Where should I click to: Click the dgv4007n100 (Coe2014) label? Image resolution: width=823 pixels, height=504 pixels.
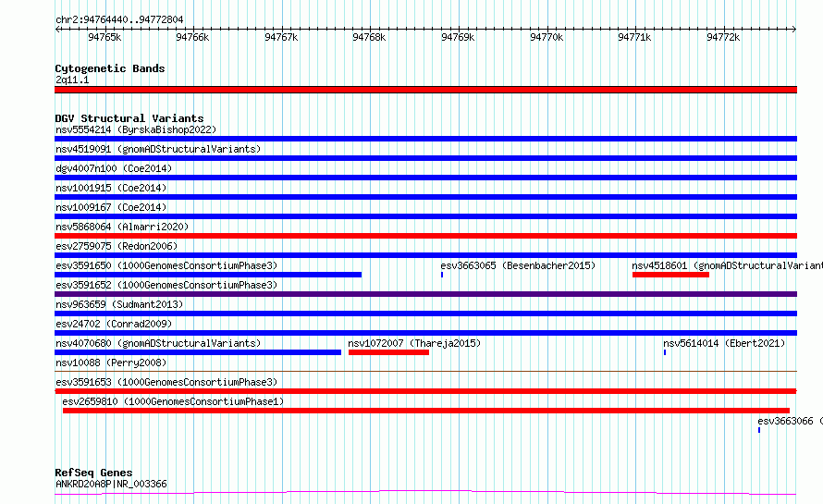click(114, 168)
